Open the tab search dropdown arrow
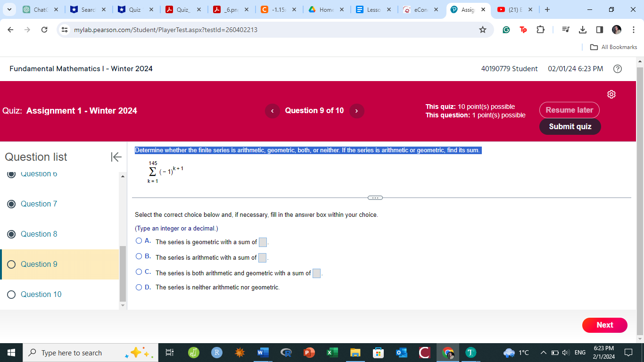 click(9, 9)
